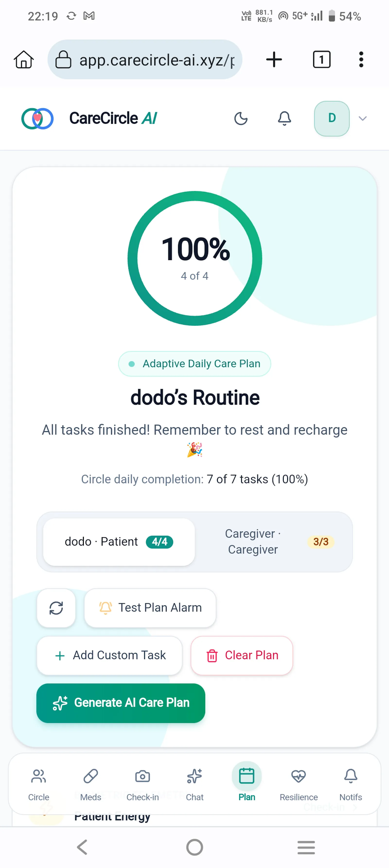389x868 pixels.
Task: Generate an AI care plan
Action: pyautogui.click(x=121, y=703)
